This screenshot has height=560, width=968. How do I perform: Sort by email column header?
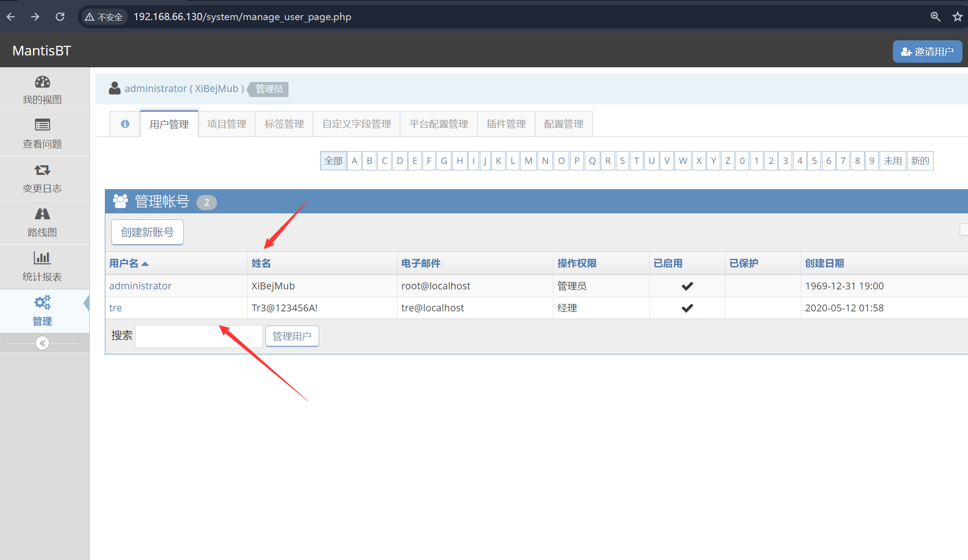coord(421,263)
